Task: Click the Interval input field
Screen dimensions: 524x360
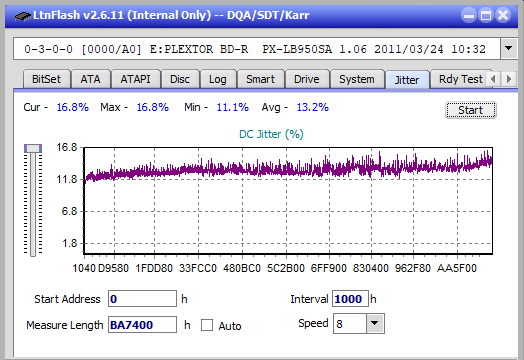Action: [x=350, y=298]
